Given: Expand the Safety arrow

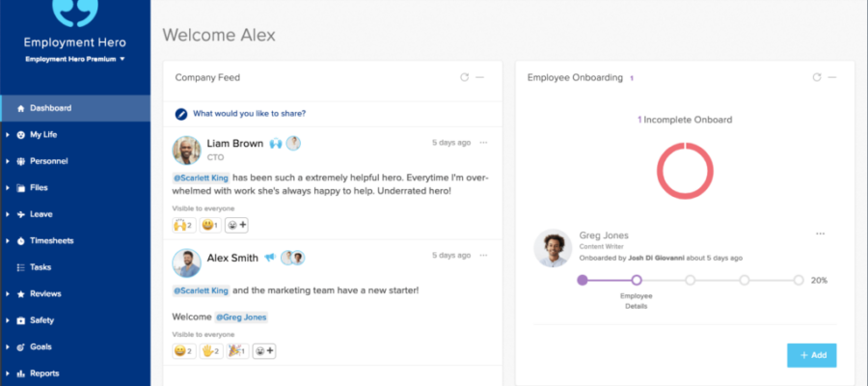Looking at the screenshot, I should [8, 320].
